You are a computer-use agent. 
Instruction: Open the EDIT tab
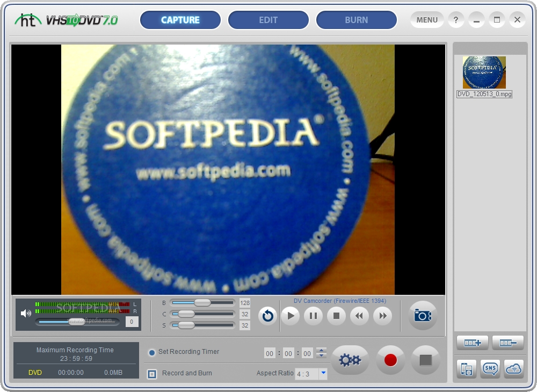[268, 20]
